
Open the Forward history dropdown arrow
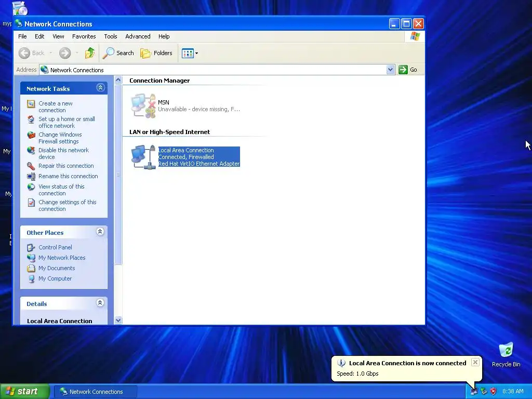point(77,53)
